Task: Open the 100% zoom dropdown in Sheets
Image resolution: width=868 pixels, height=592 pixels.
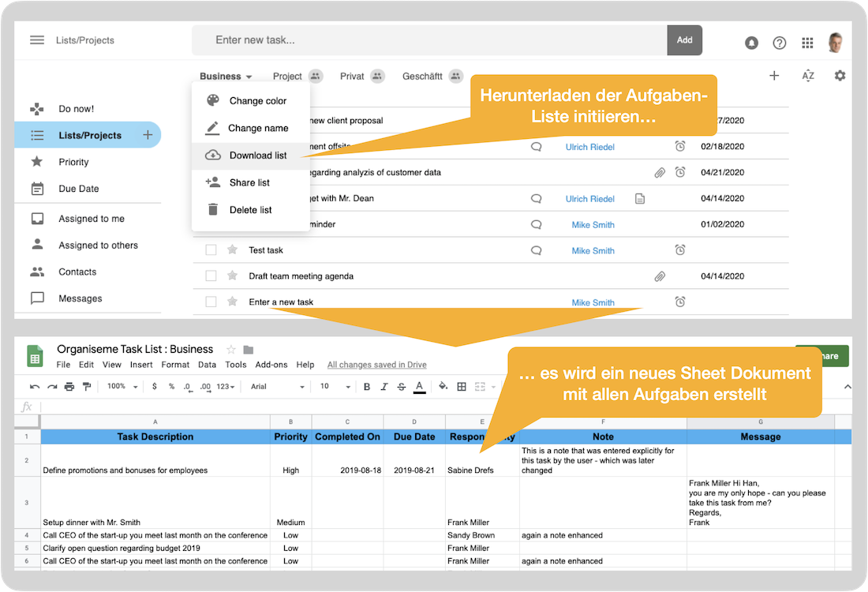Action: (122, 387)
